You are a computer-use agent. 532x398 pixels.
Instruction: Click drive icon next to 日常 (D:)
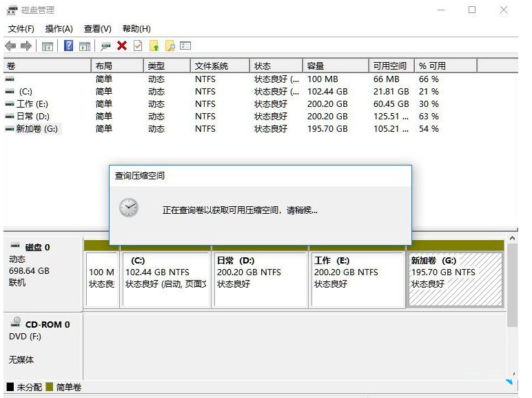(x=10, y=117)
